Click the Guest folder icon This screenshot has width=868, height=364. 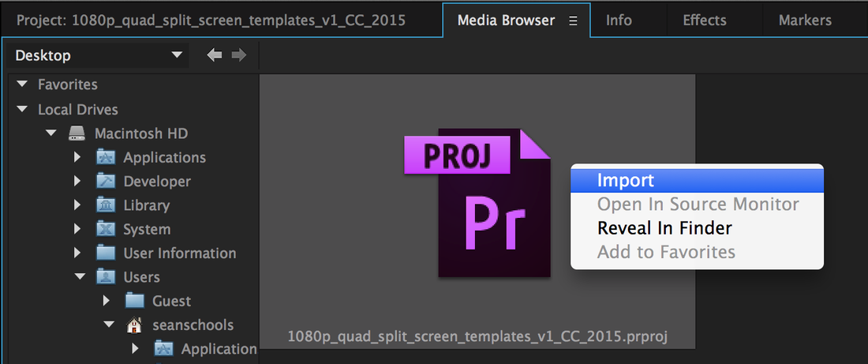click(x=134, y=301)
